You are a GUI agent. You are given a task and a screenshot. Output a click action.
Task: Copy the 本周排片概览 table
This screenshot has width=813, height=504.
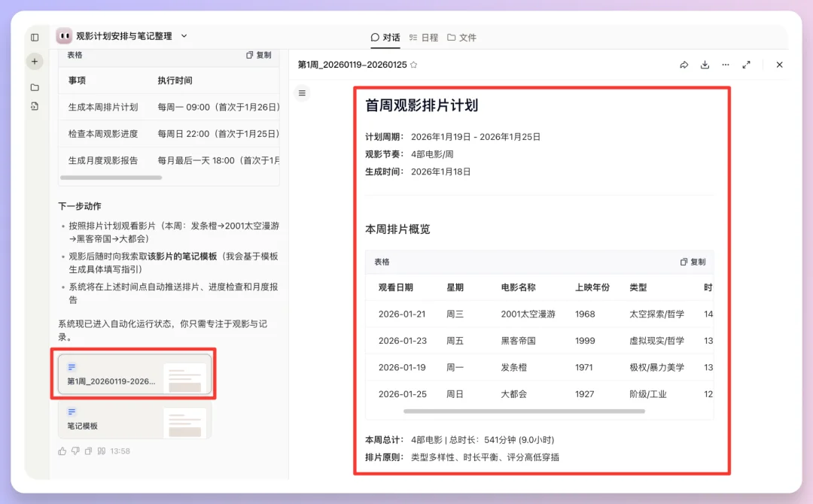click(693, 261)
